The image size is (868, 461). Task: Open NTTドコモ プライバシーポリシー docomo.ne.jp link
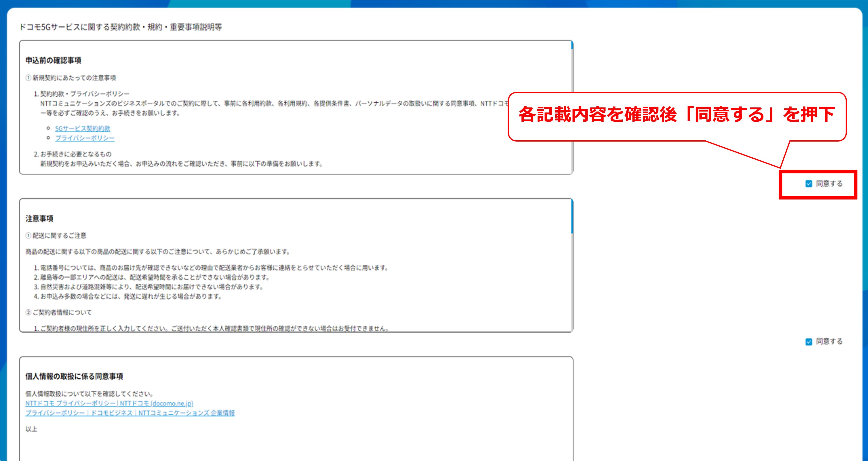[109, 403]
